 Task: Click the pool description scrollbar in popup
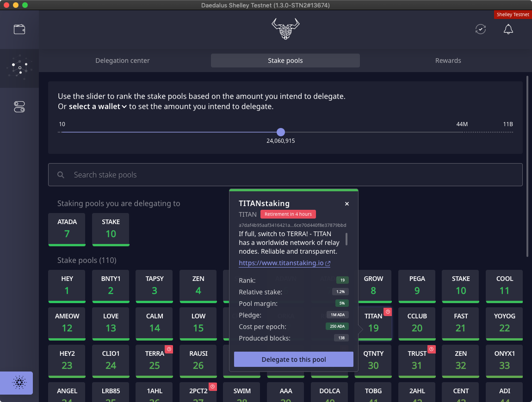[x=346, y=239]
